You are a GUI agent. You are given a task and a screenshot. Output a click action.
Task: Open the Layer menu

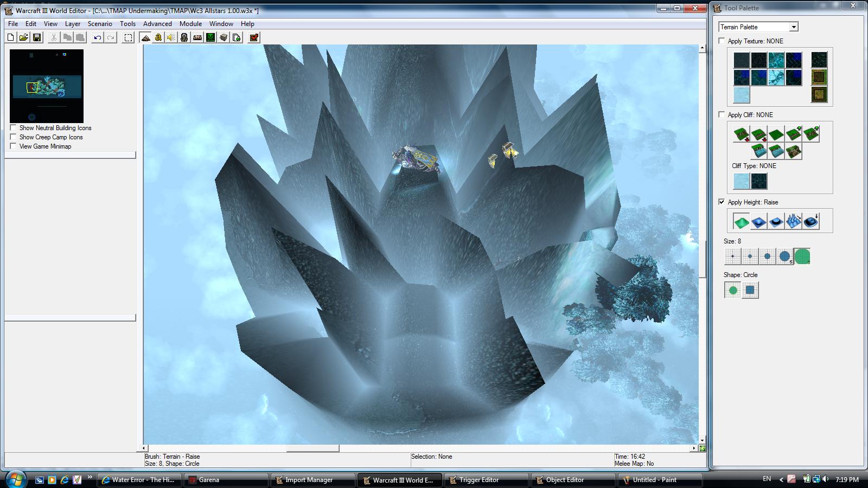73,24
